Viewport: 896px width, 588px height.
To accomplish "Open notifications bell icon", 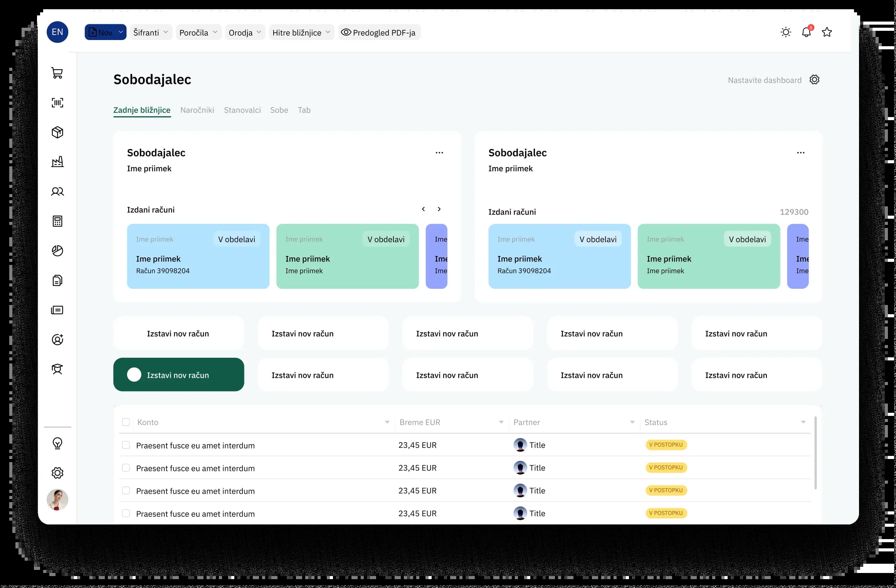I will tap(806, 32).
